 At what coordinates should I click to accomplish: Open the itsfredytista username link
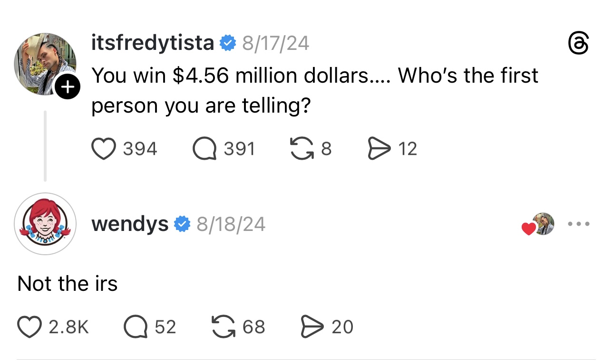point(152,44)
